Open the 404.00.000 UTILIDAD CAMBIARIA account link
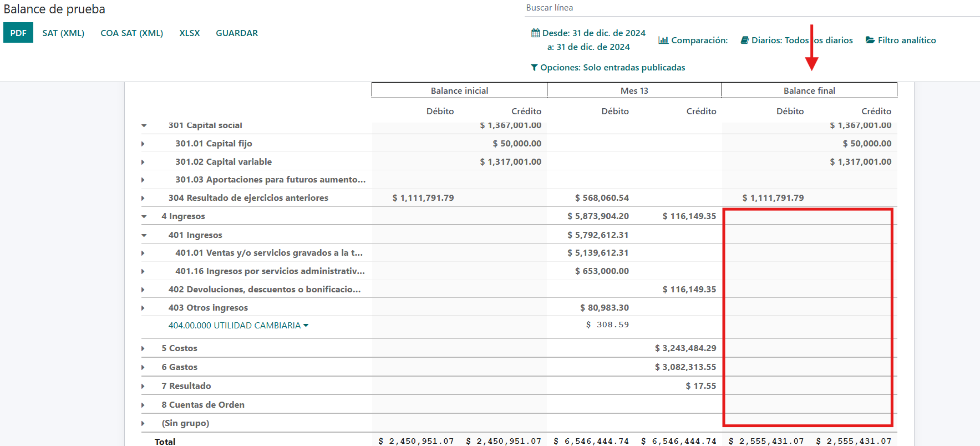The image size is (980, 446). pyautogui.click(x=235, y=326)
